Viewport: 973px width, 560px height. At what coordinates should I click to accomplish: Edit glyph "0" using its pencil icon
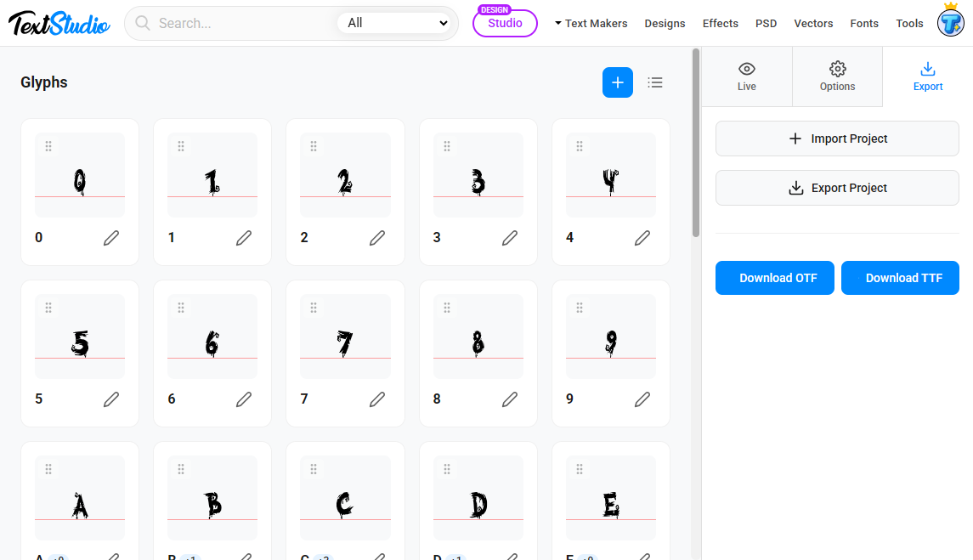tap(111, 238)
